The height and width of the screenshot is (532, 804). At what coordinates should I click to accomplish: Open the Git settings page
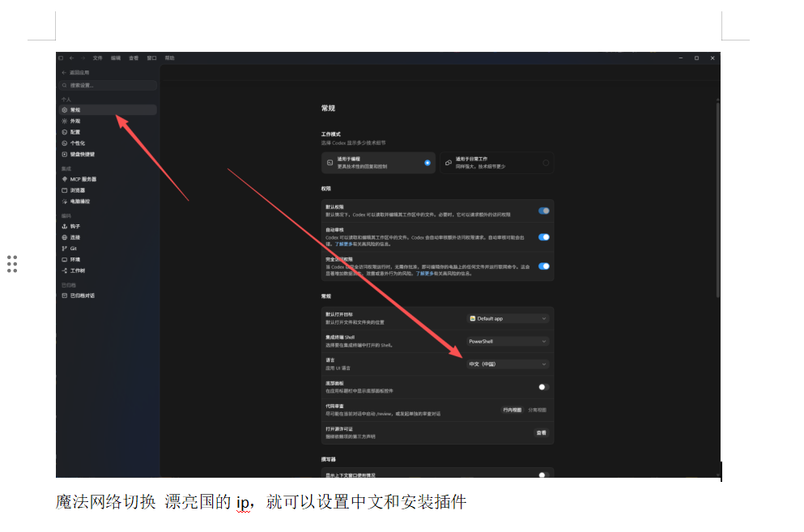point(108,249)
